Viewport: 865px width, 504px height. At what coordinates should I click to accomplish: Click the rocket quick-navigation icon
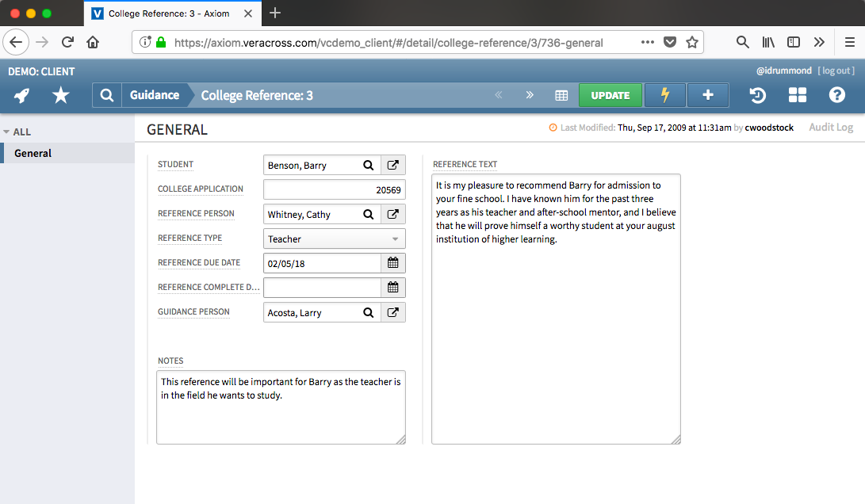[21, 95]
